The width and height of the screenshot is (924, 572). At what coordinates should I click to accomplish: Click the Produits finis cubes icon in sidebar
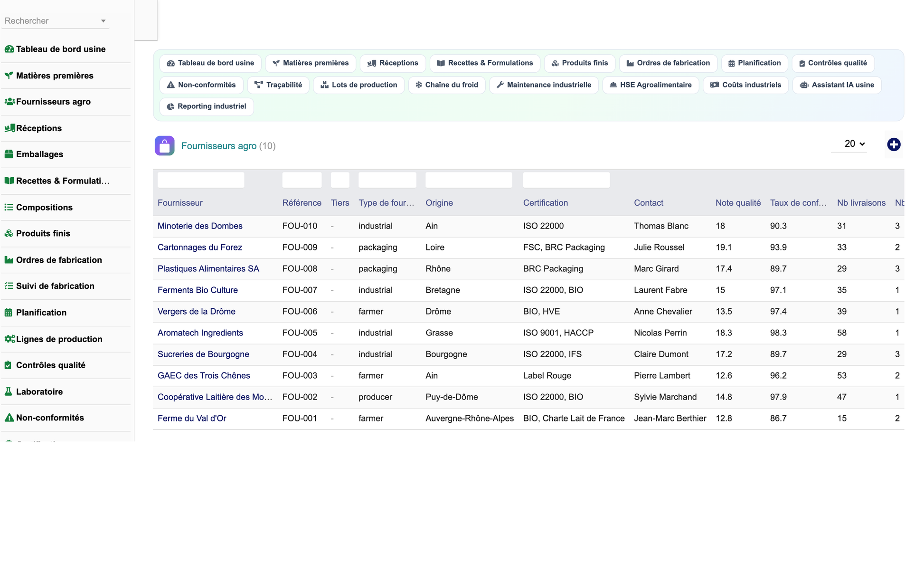[9, 233]
